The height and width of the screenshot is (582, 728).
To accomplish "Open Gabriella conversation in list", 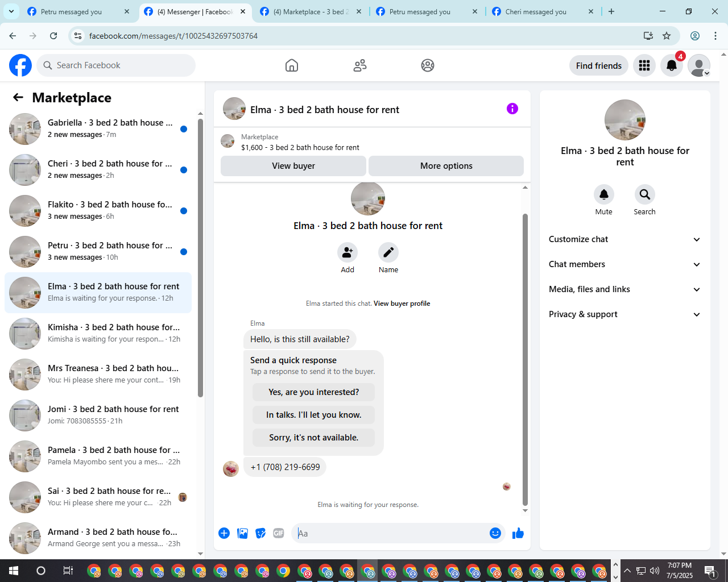I will tap(98, 129).
